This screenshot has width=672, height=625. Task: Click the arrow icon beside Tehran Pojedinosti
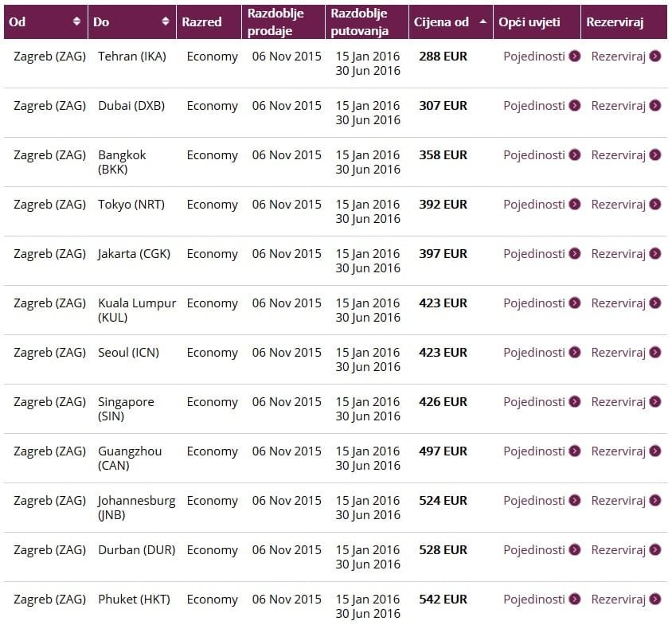[574, 57]
